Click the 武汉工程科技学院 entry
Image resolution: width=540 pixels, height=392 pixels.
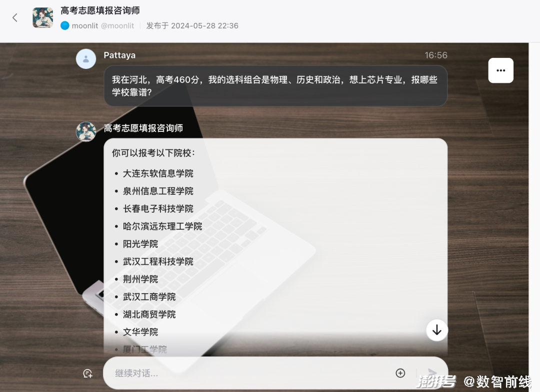(158, 261)
